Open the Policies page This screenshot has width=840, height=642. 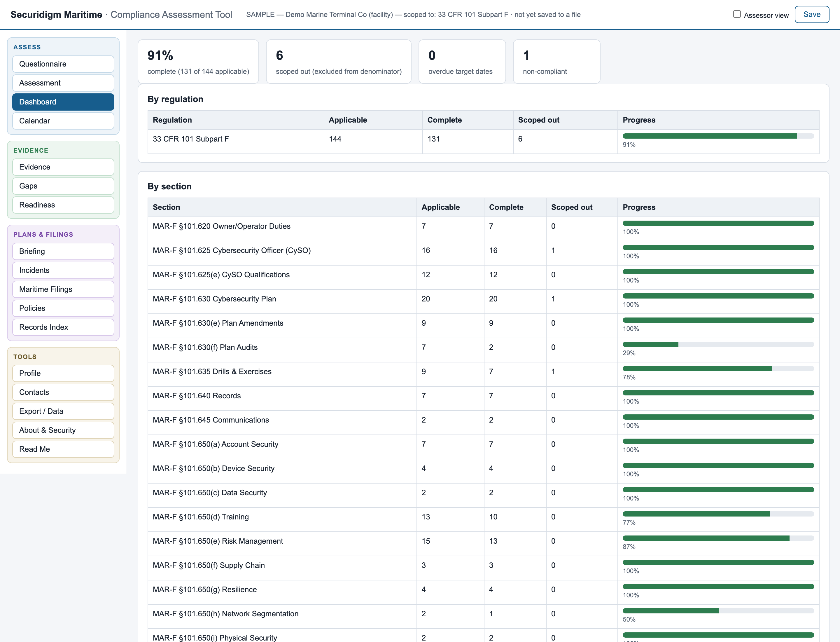tap(63, 308)
